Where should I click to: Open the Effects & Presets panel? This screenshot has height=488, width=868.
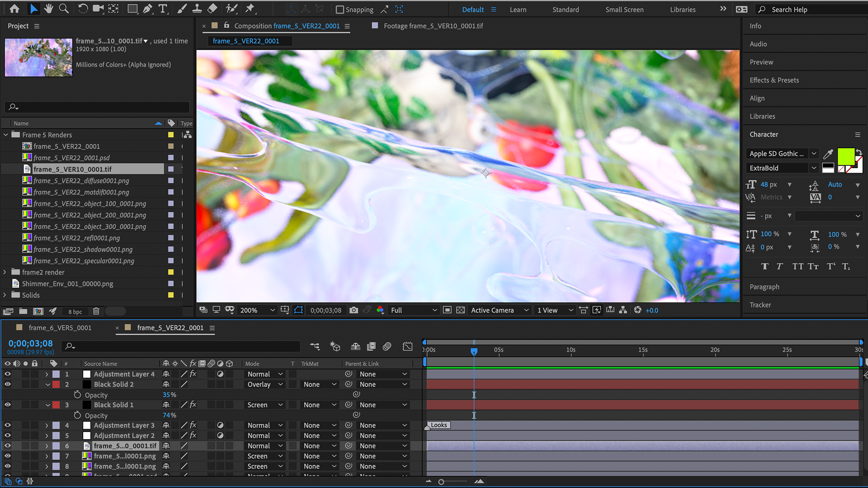point(774,80)
